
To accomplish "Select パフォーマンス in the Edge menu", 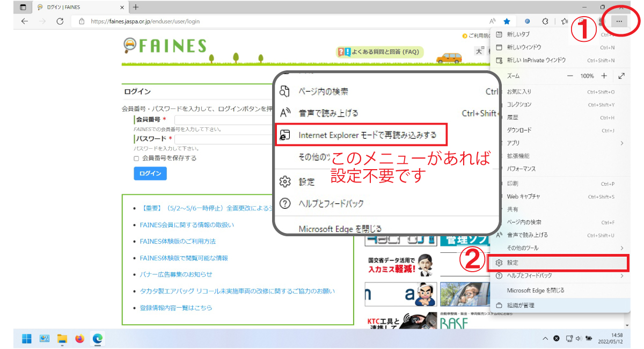I will pos(560,169).
